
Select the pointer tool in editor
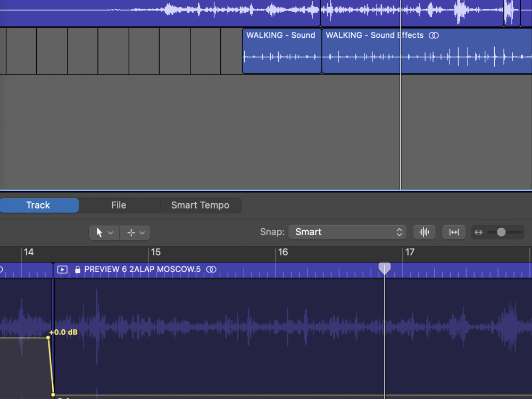click(x=99, y=233)
